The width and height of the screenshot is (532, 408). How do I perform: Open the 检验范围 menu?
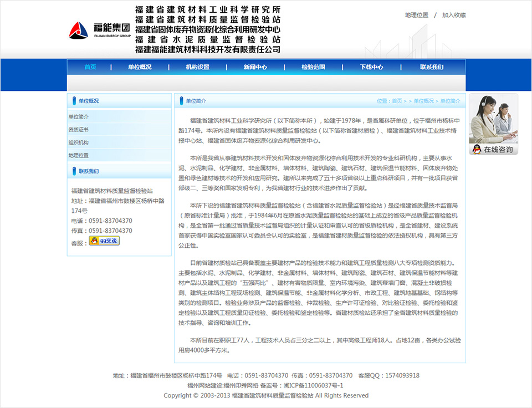click(x=312, y=66)
